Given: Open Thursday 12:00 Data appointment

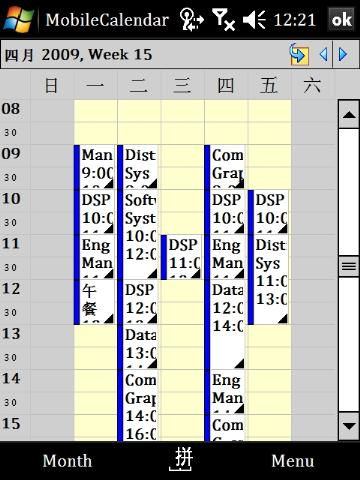Looking at the screenshot, I should click(224, 324).
